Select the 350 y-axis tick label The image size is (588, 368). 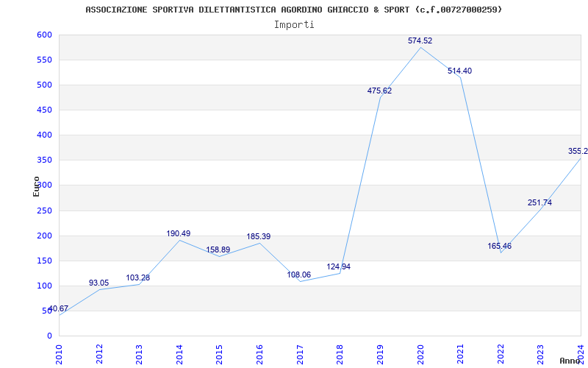click(44, 160)
